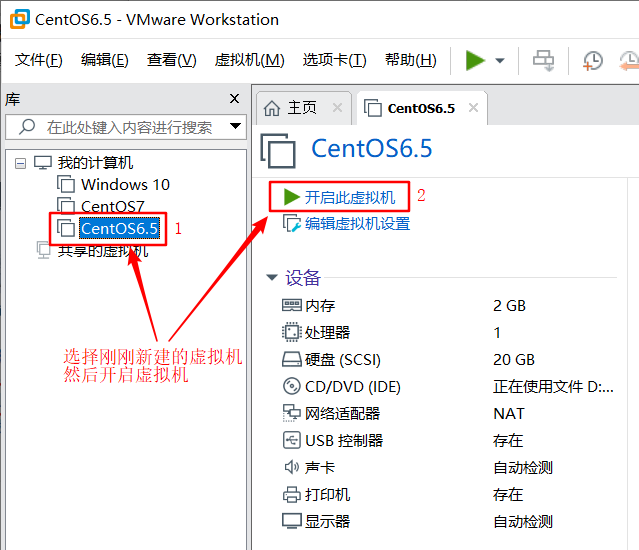Click the send Ctrl+Alt+Del toolbar icon
This screenshot has height=550, width=639.
point(544,61)
